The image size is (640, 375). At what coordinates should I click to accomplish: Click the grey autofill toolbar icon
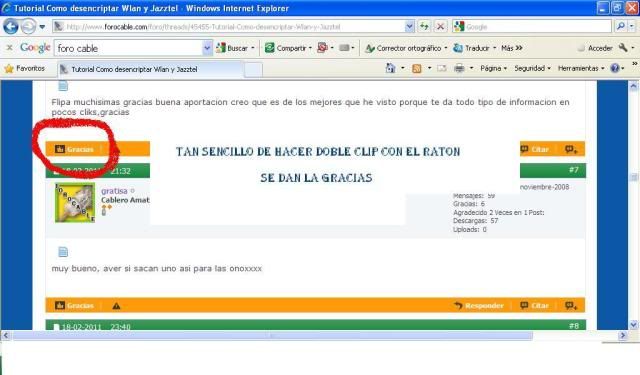344,48
